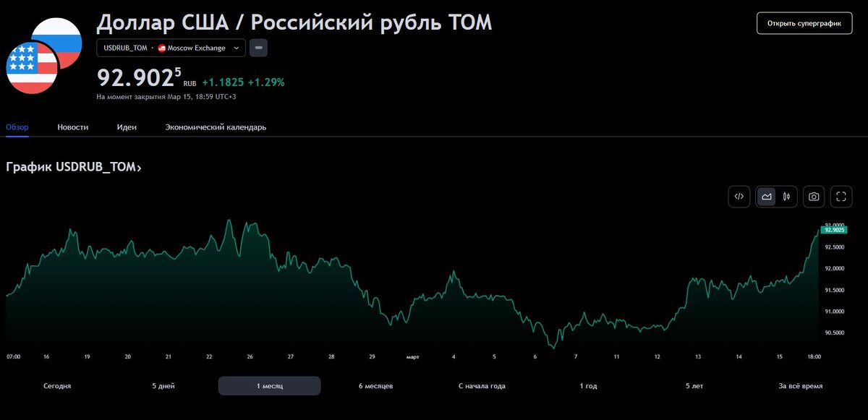Image resolution: width=868 pixels, height=420 pixels.
Task: Switch to the Новости tab
Action: [72, 127]
